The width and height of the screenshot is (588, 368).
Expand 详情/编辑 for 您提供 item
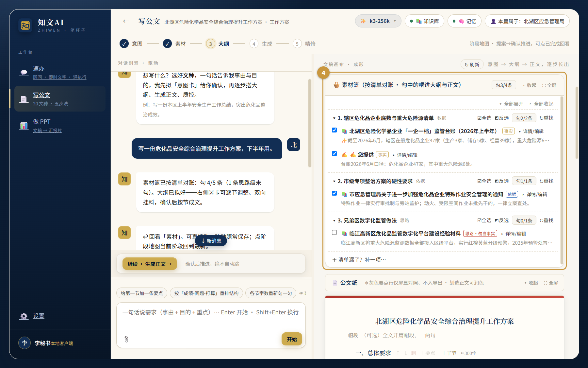[x=405, y=155]
